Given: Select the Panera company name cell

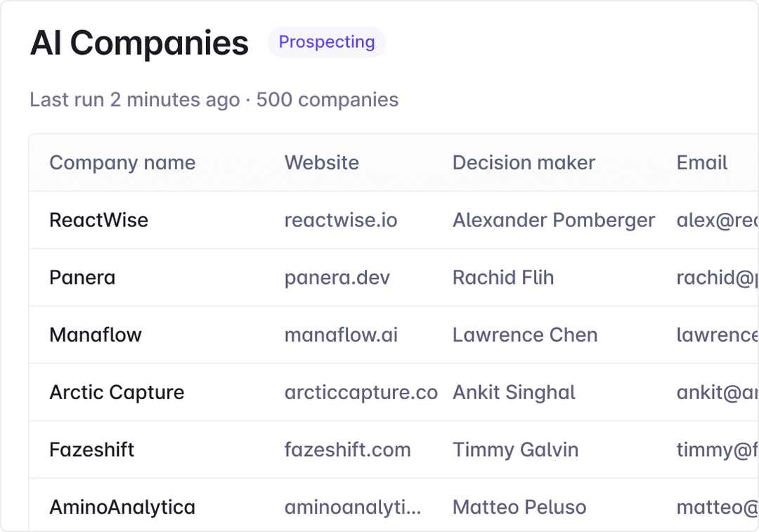Looking at the screenshot, I should click(x=82, y=278).
